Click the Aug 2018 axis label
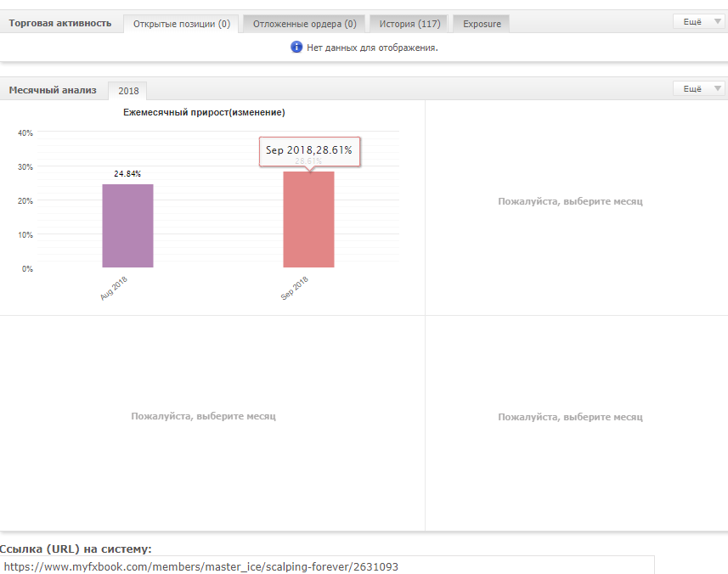This screenshot has width=728, height=574. (x=114, y=288)
